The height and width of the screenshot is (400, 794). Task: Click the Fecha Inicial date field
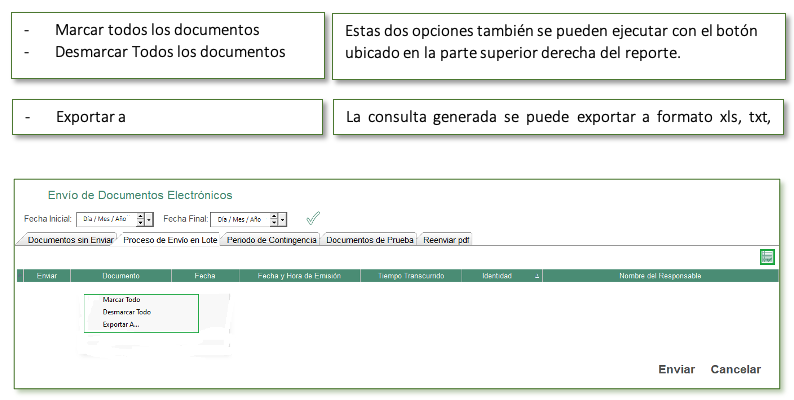pyautogui.click(x=105, y=219)
